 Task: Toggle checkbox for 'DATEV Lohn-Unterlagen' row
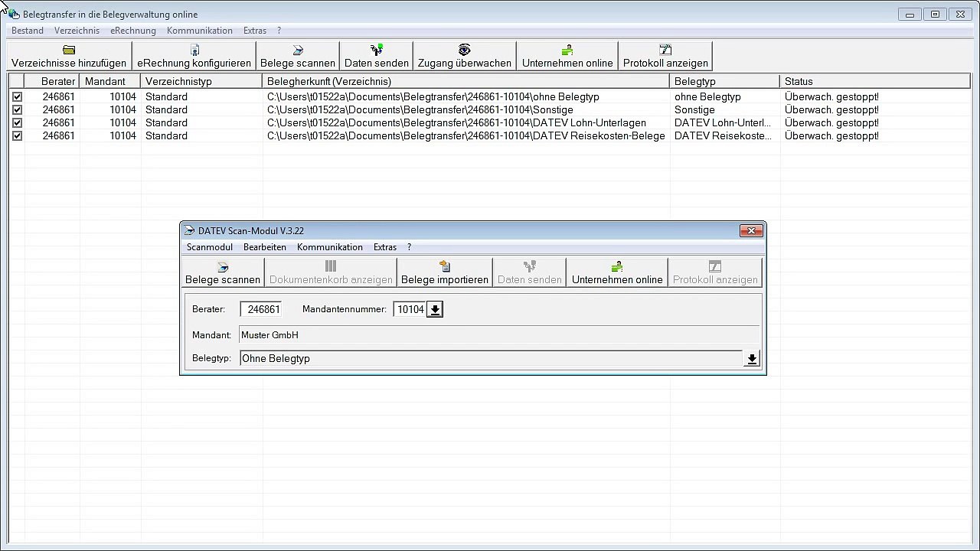click(17, 123)
